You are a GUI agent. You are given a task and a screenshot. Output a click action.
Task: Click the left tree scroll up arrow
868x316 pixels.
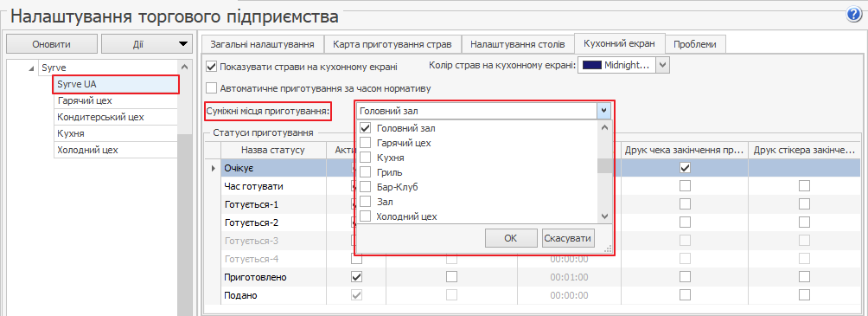pyautogui.click(x=185, y=67)
